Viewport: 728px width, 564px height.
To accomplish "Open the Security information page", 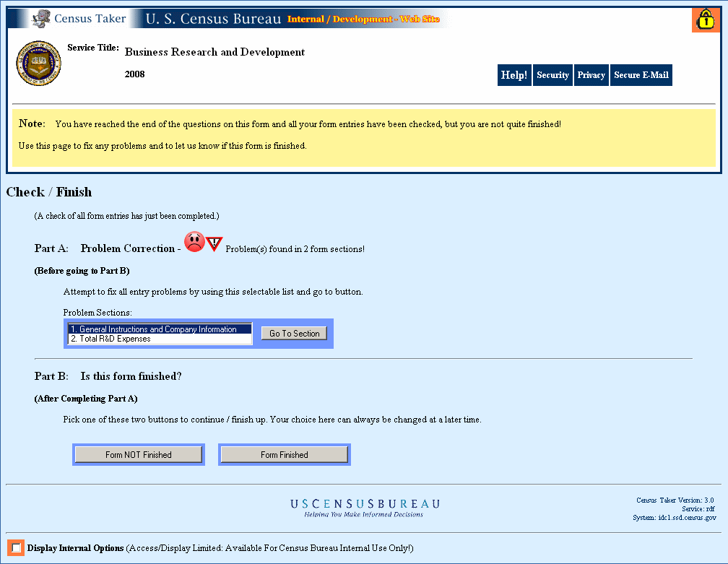I will pos(552,75).
